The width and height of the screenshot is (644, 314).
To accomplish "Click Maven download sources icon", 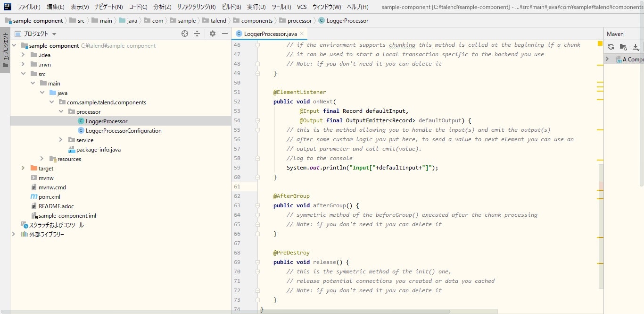I will pyautogui.click(x=636, y=47).
